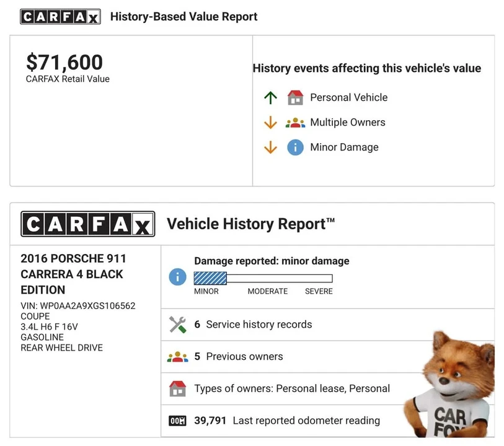Click the history events affecting value heading

tap(367, 68)
